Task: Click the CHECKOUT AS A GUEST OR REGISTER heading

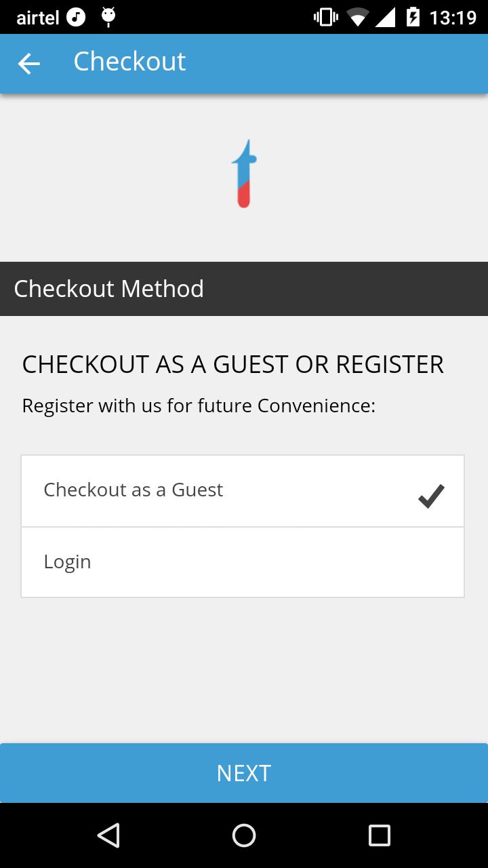Action: [x=233, y=365]
